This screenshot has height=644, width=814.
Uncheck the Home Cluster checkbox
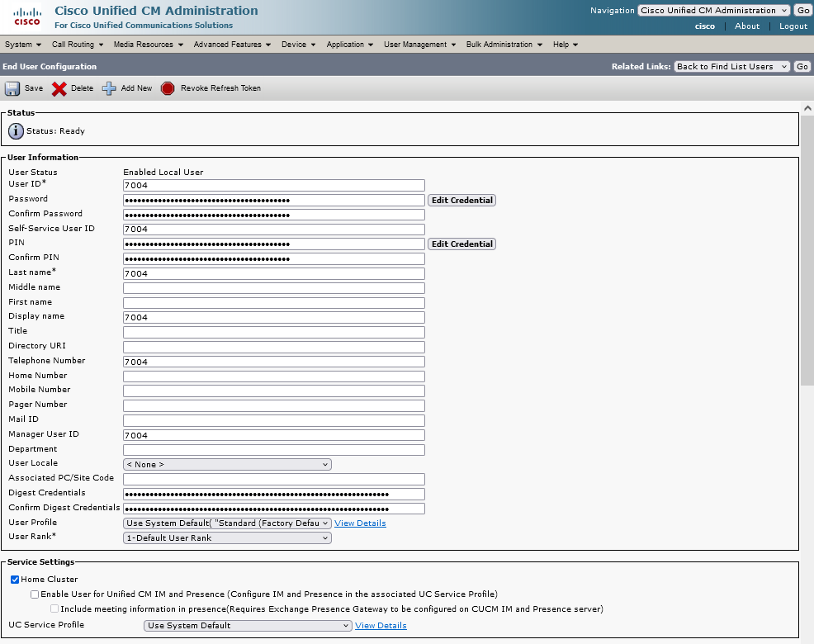(15, 580)
